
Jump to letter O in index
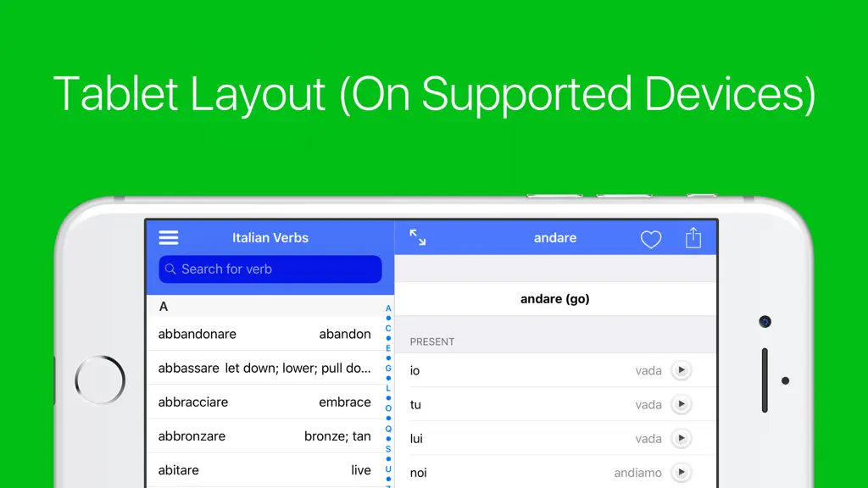[388, 408]
